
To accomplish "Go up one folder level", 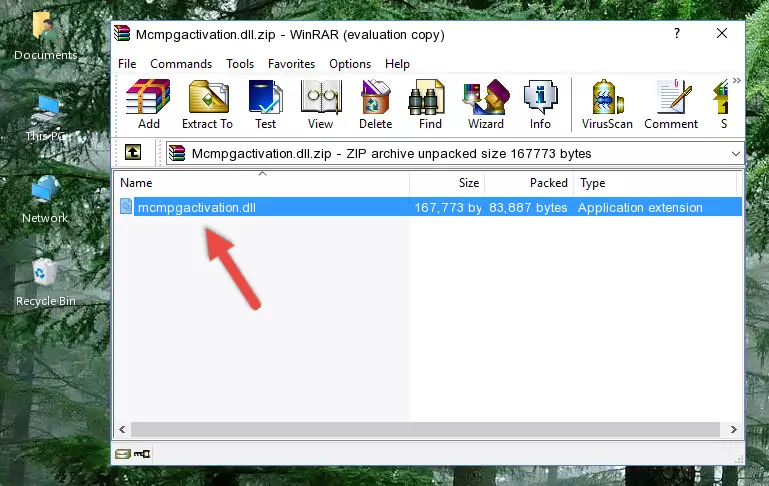I will pyautogui.click(x=133, y=153).
